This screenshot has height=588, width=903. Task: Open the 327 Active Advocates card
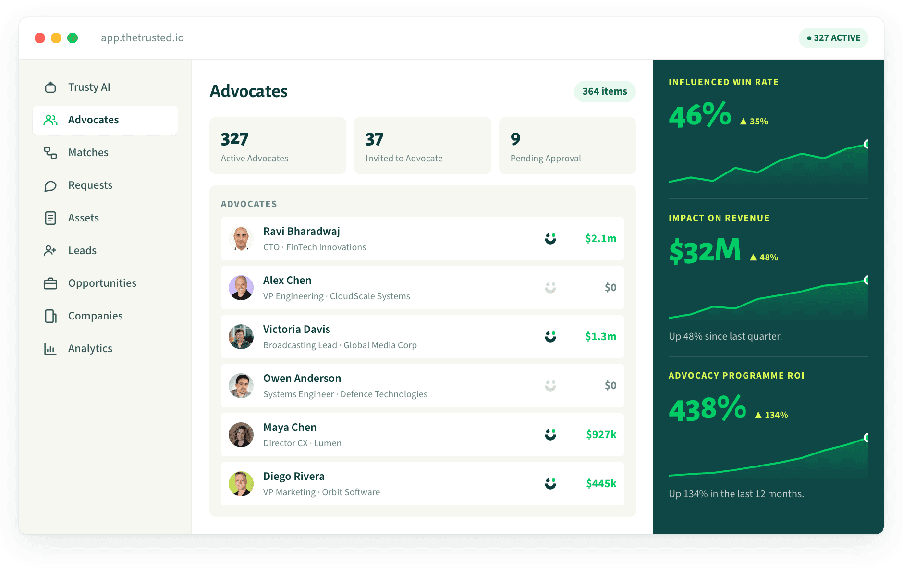click(x=278, y=146)
